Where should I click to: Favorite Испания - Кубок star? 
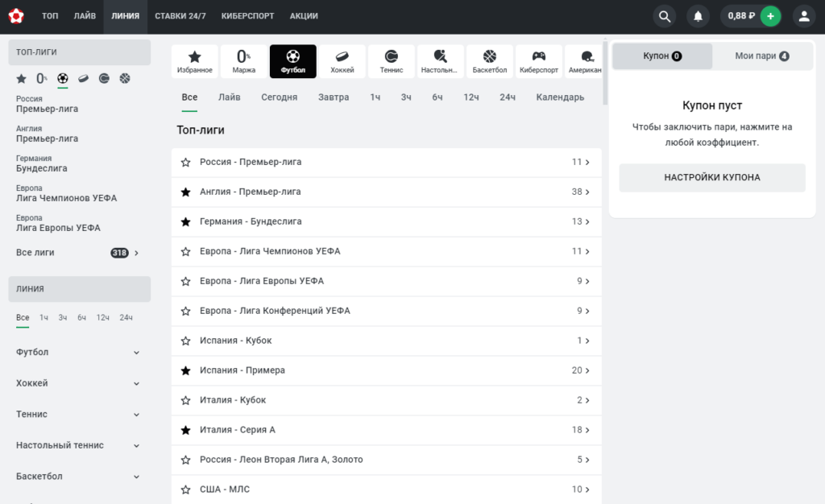[186, 341]
